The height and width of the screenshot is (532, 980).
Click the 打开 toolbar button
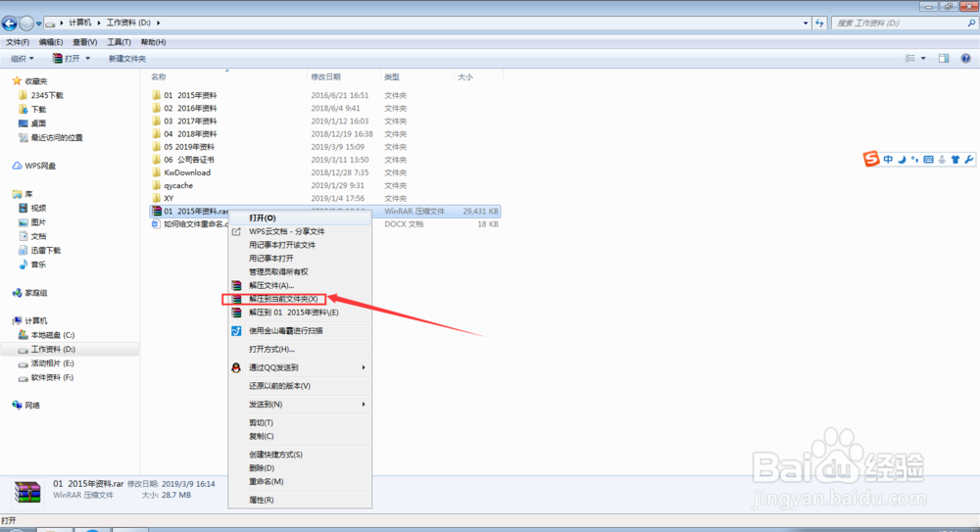click(67, 58)
